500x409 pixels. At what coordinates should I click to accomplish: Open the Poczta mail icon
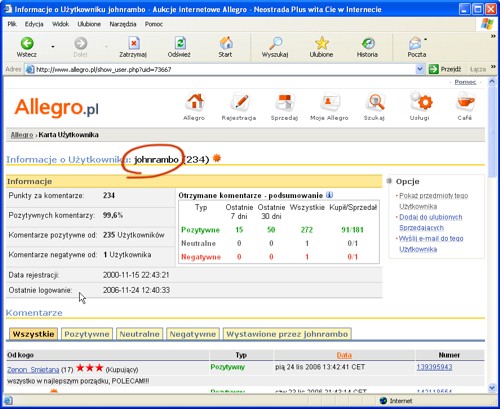(x=415, y=43)
